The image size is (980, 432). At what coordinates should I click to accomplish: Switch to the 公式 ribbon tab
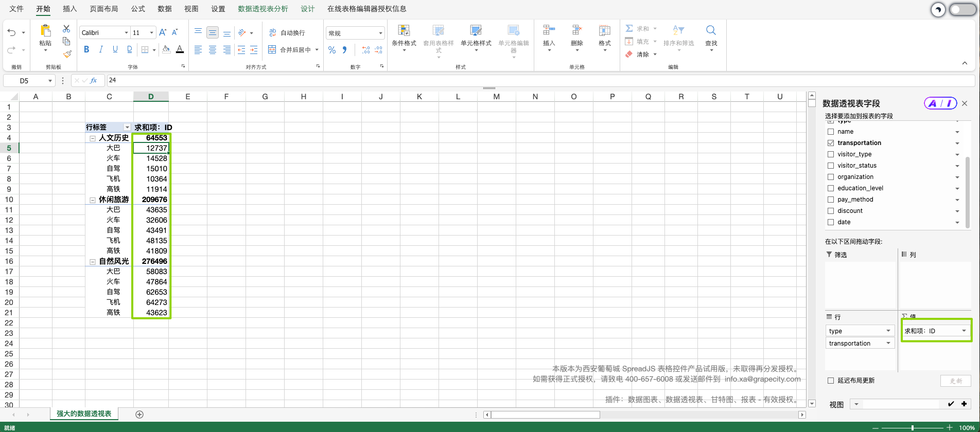pyautogui.click(x=138, y=9)
